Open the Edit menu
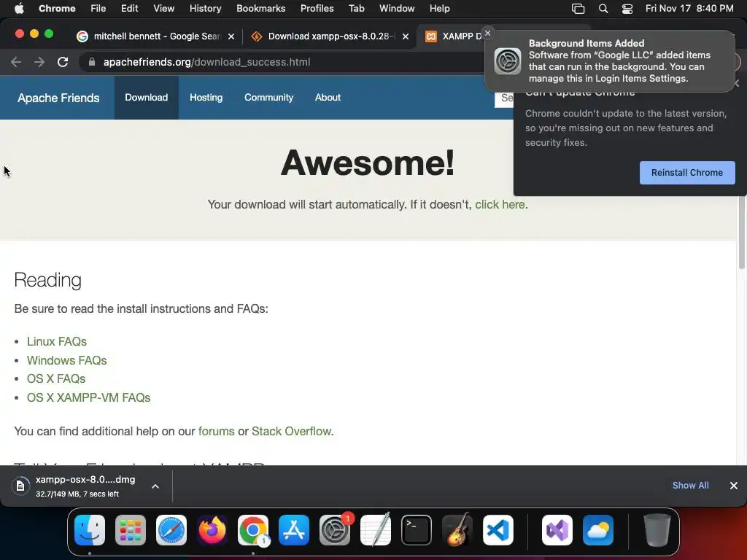 click(129, 8)
